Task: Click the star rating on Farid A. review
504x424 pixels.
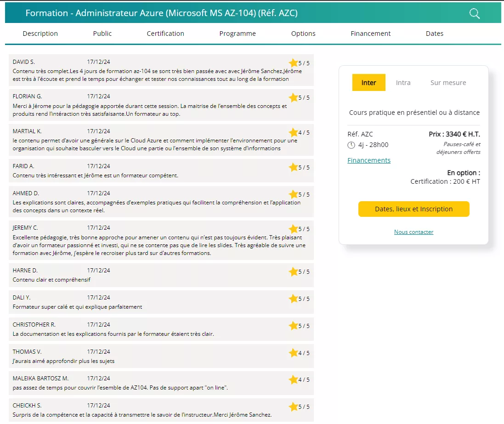Action: click(x=293, y=167)
